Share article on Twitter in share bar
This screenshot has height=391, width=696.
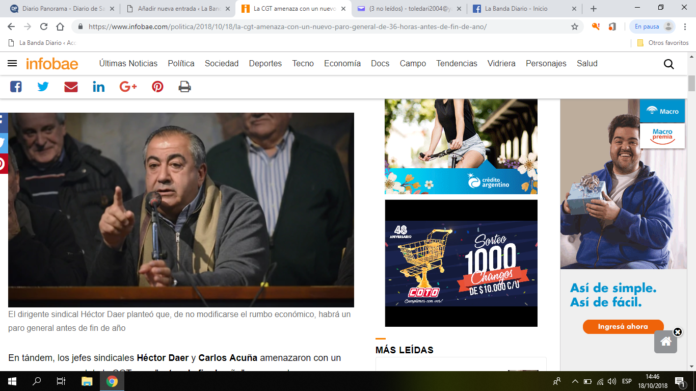click(x=43, y=87)
